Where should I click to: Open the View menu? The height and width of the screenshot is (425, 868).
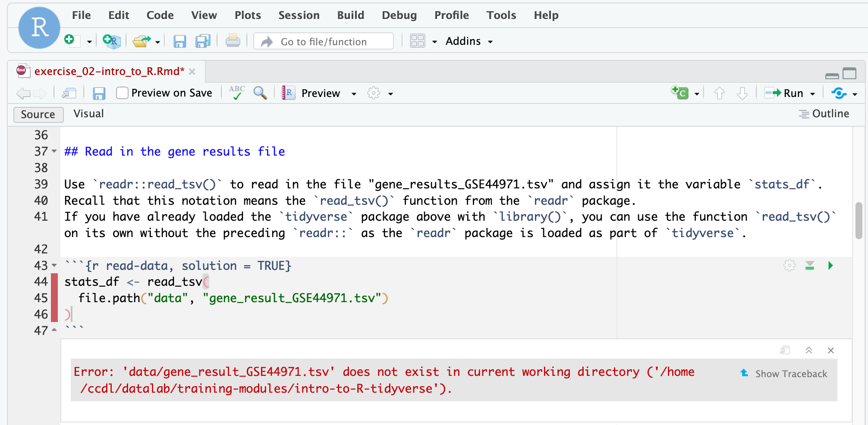click(x=204, y=15)
